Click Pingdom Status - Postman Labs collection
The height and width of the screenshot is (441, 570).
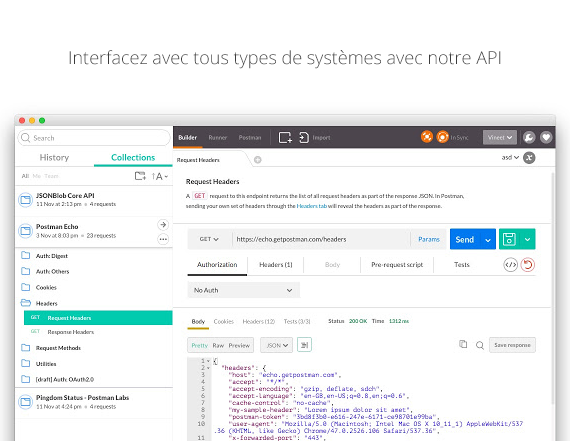(94, 402)
